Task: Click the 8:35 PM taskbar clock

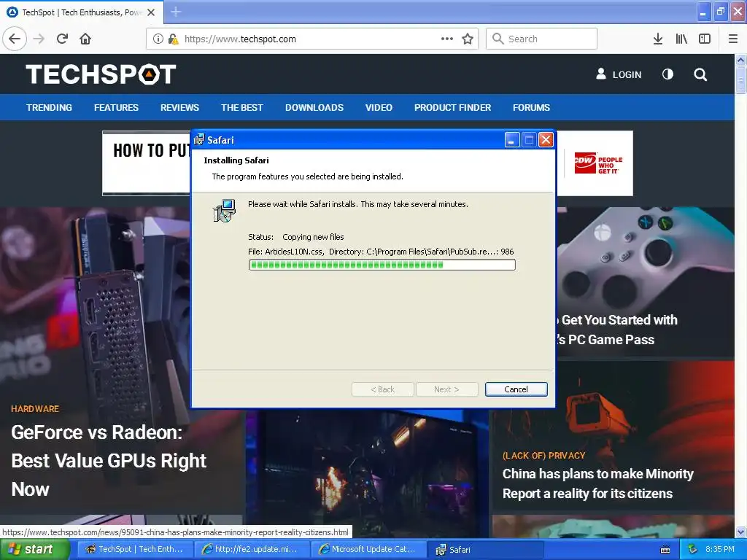Action: point(719,549)
